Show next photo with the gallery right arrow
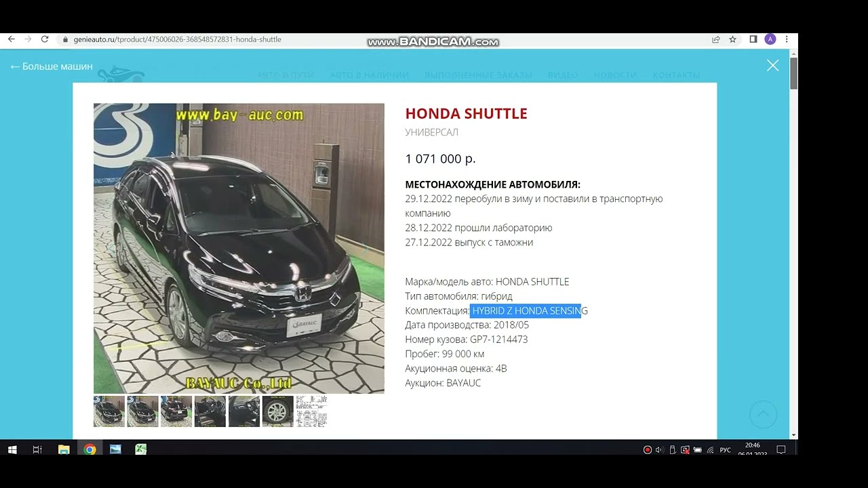The width and height of the screenshot is (868, 488). [x=367, y=248]
